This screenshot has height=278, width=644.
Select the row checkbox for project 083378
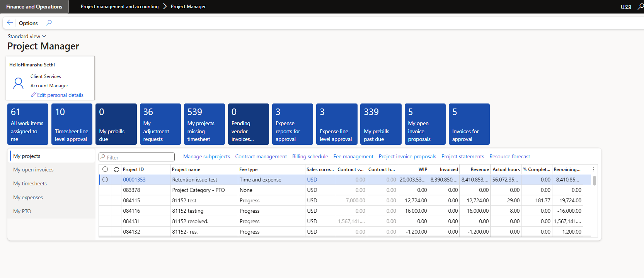click(x=105, y=190)
